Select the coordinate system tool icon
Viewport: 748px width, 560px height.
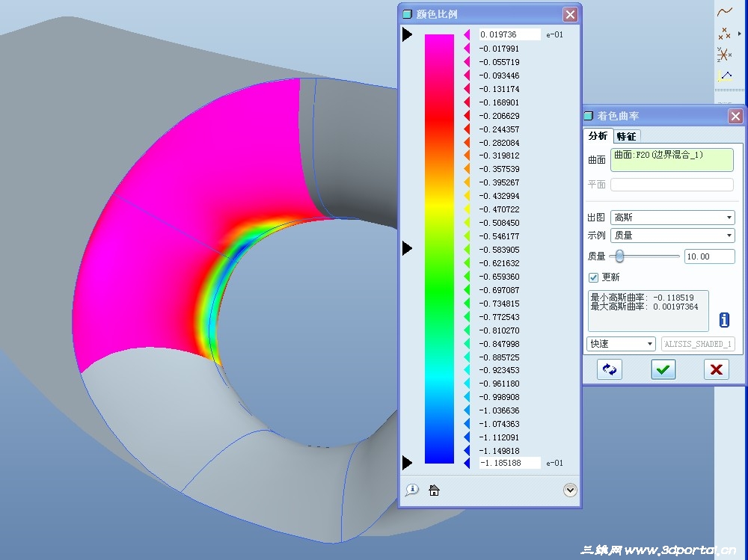point(724,55)
